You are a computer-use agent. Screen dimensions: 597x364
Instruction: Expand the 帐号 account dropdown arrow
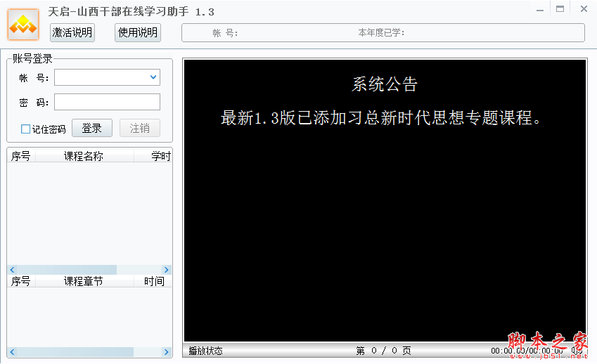click(x=153, y=77)
